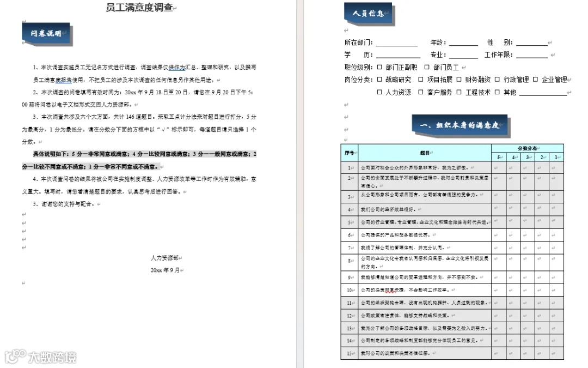Select the 行政管理 checkbox
This screenshot has width=588, height=368.
click(497, 80)
